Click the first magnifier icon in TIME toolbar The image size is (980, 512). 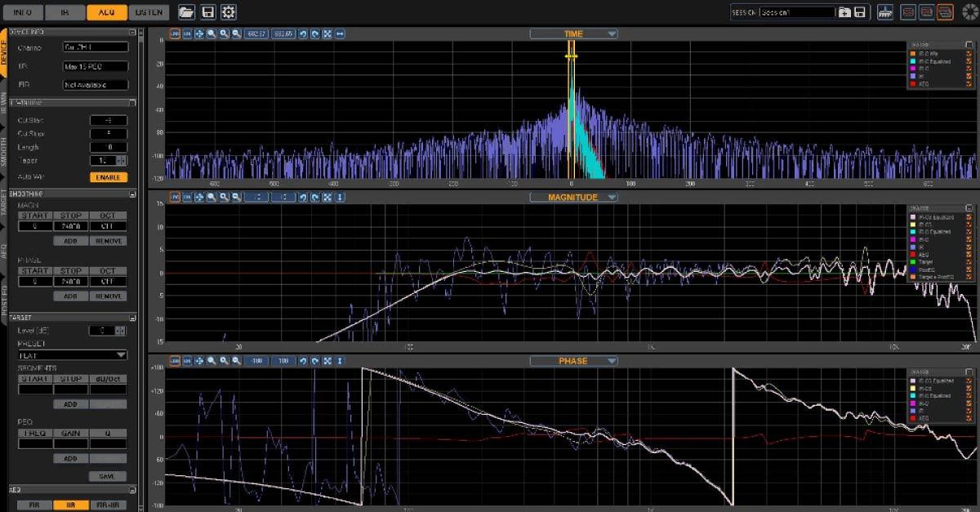coord(212,33)
